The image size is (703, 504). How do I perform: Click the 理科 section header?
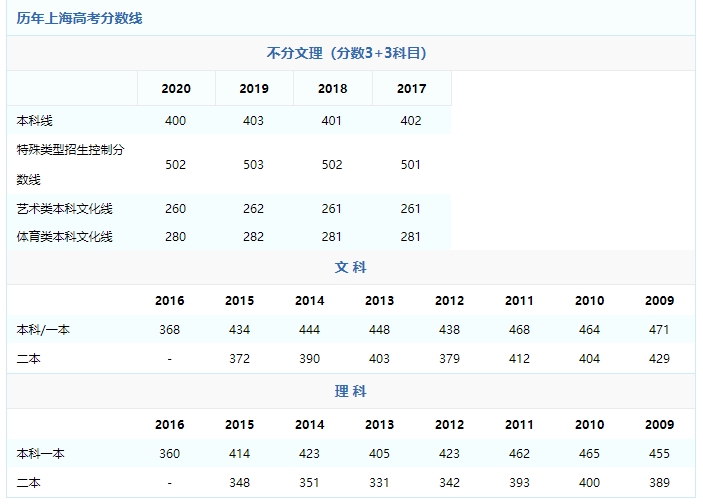(350, 392)
